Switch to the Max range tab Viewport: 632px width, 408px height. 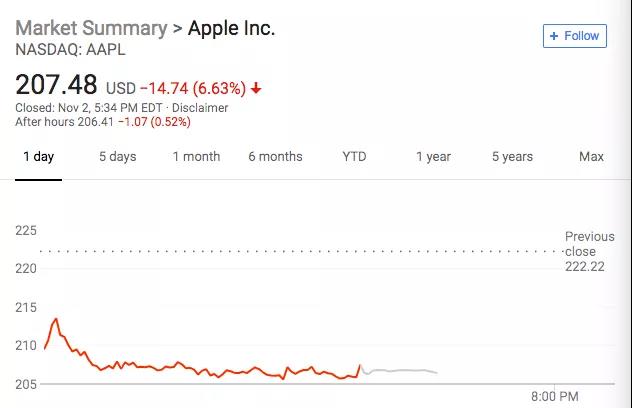tap(591, 157)
